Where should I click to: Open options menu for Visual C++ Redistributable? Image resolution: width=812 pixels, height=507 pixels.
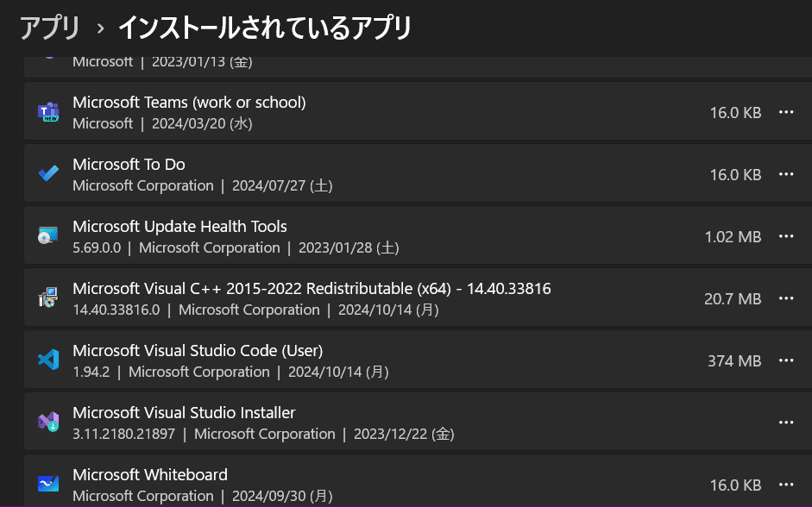pyautogui.click(x=786, y=298)
